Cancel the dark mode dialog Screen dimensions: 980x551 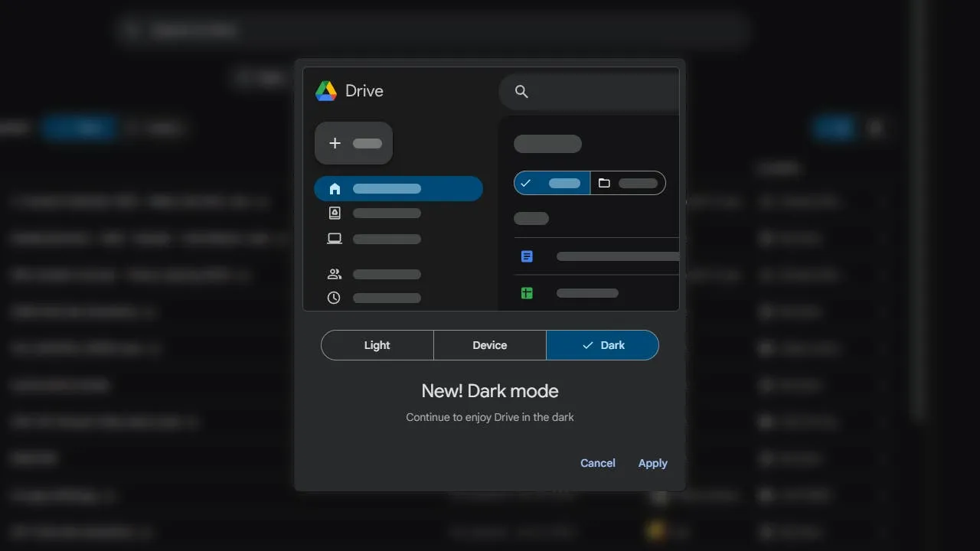pos(597,463)
